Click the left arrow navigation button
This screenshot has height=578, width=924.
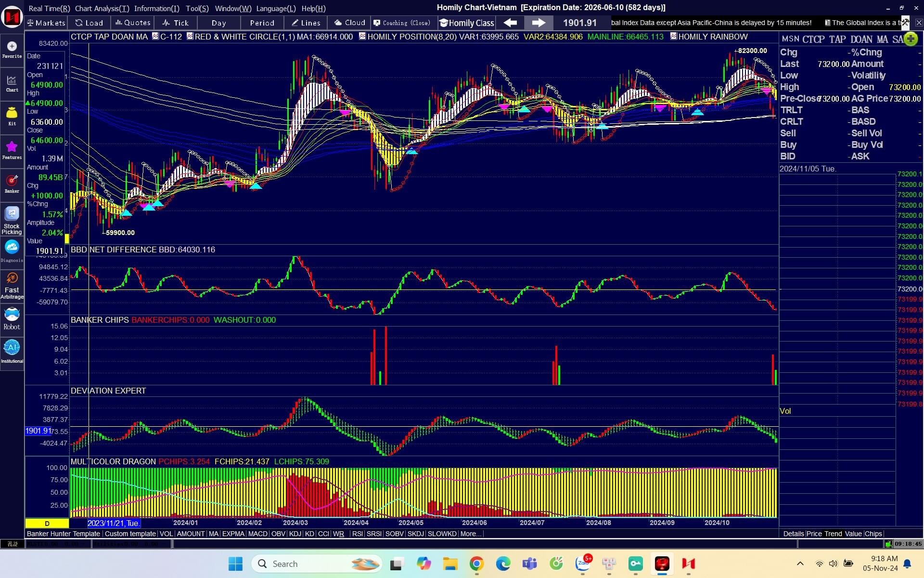tap(510, 23)
